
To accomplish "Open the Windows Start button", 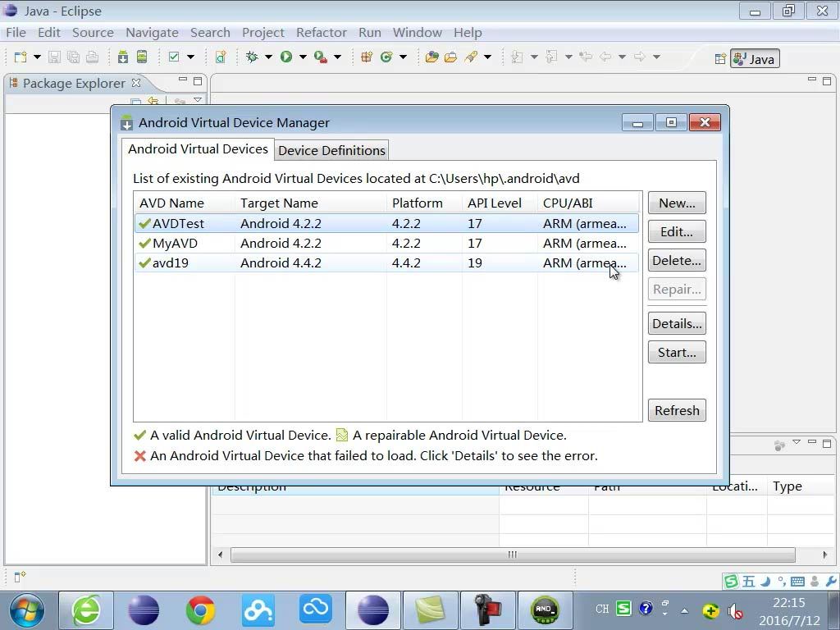I will click(25, 609).
